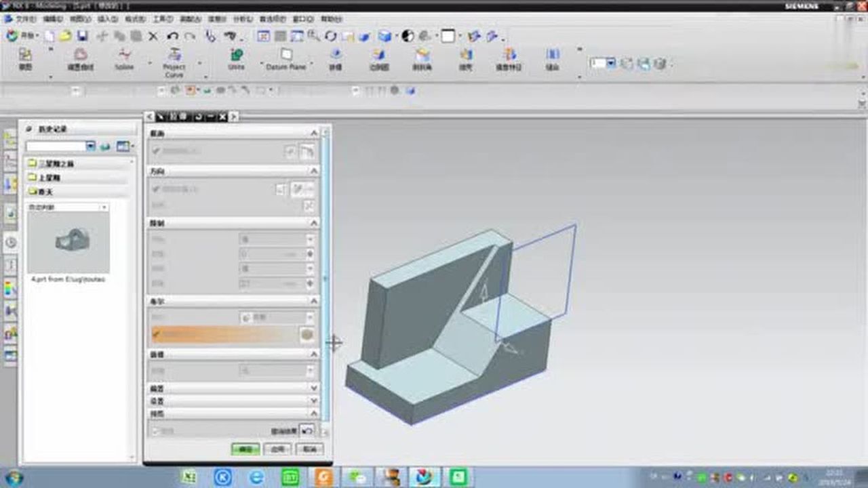
Task: Click the 4.prt part thumbnail
Action: click(x=68, y=241)
